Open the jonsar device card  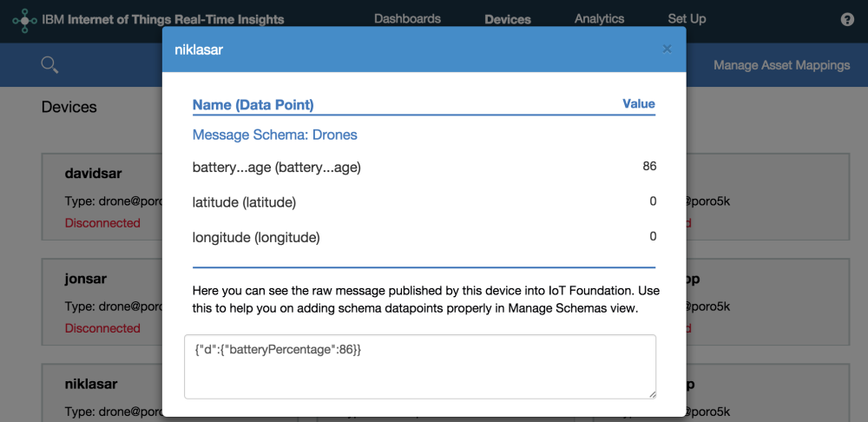coord(102,302)
